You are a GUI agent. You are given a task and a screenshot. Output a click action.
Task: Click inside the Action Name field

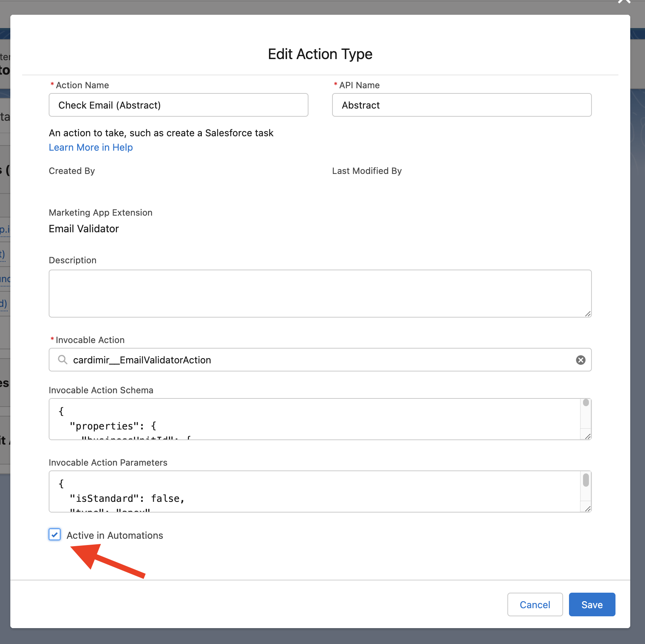click(x=178, y=105)
